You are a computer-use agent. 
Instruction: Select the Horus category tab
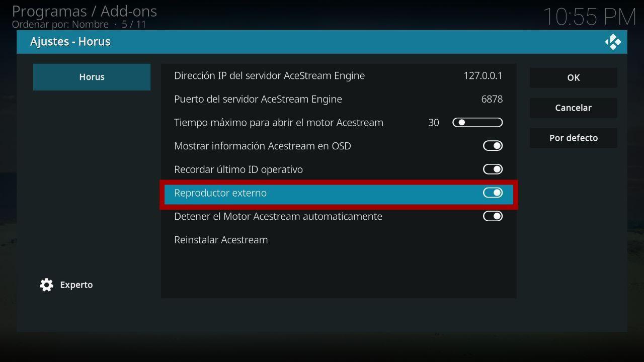(x=92, y=77)
